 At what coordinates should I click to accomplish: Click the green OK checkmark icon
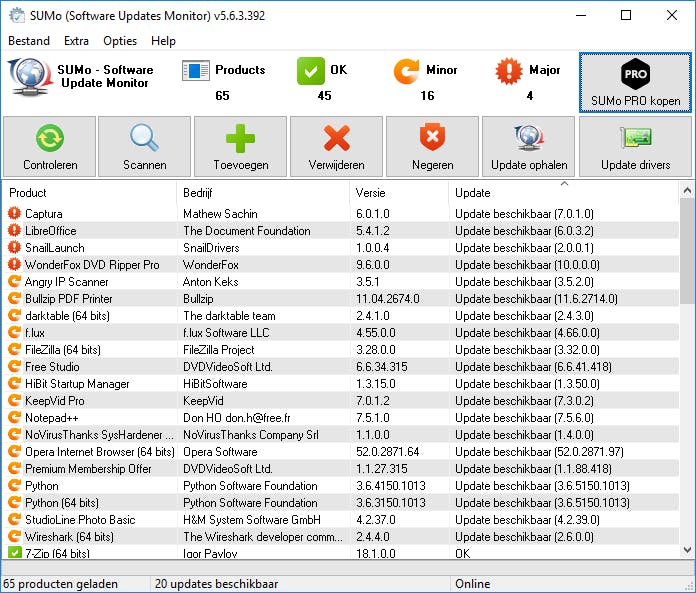[311, 71]
